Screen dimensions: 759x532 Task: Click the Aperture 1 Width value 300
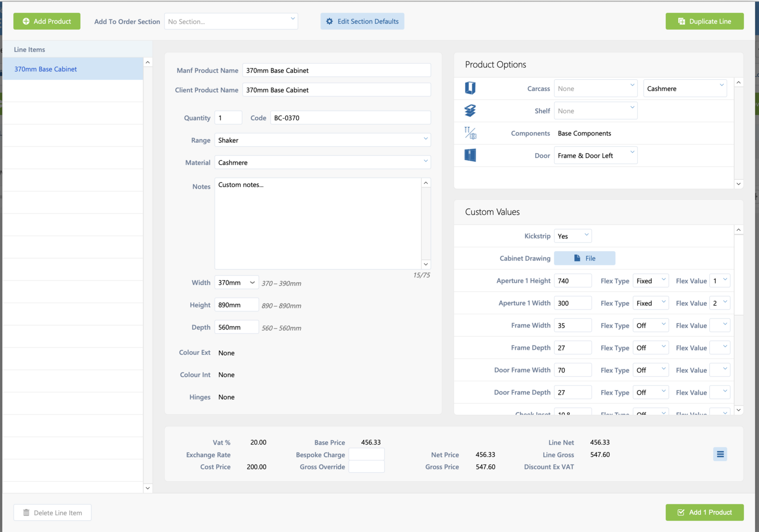pyautogui.click(x=573, y=303)
